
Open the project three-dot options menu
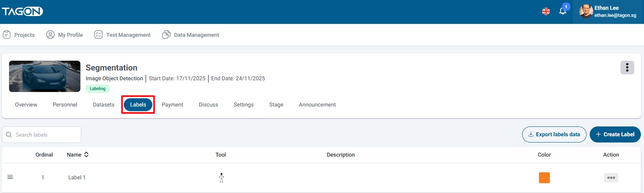[x=627, y=68]
